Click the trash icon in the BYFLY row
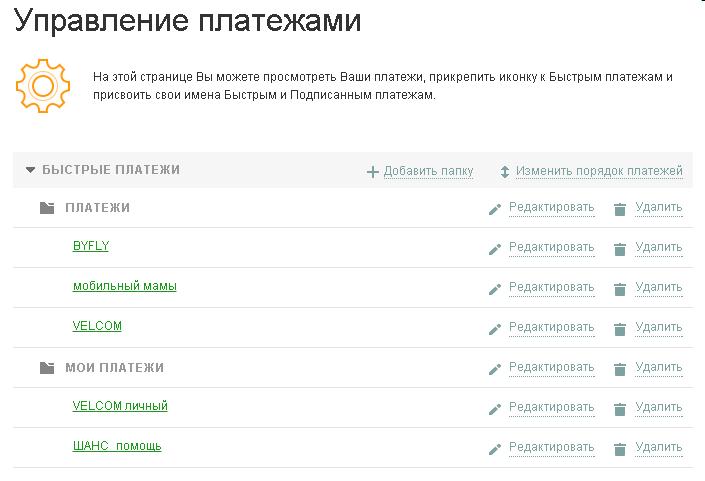This screenshot has height=481, width=705. (x=620, y=249)
